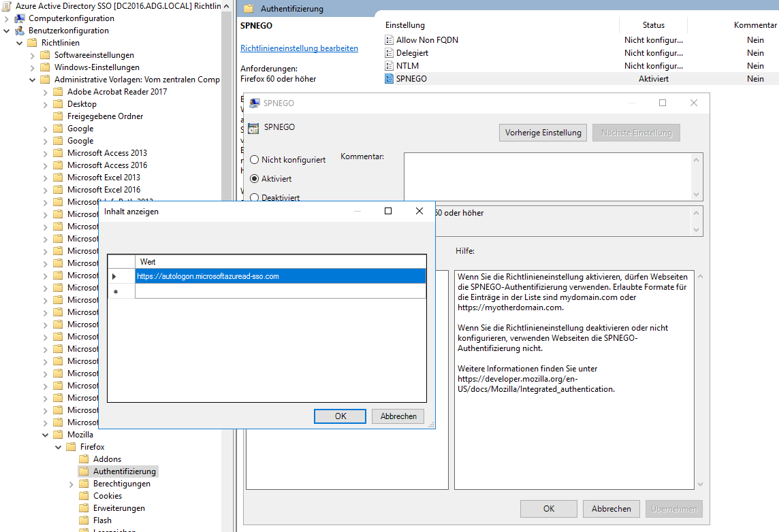The width and height of the screenshot is (779, 532).
Task: Select the Nicht konfiguriert radio button
Action: tap(255, 160)
